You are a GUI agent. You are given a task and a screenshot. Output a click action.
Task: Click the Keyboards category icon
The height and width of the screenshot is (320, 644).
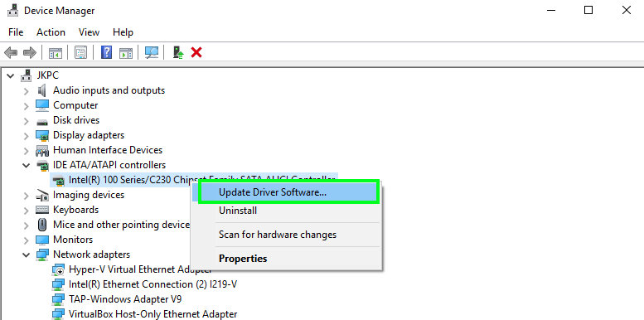42,210
